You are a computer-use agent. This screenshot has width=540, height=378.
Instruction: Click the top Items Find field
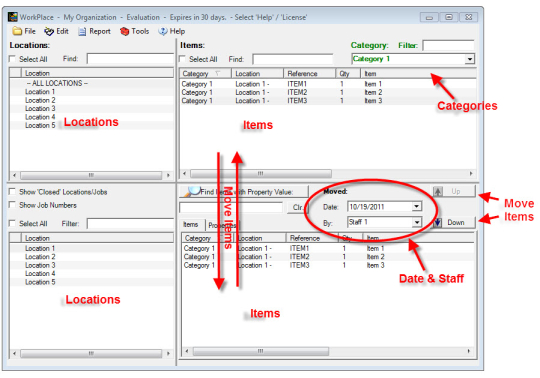point(293,59)
